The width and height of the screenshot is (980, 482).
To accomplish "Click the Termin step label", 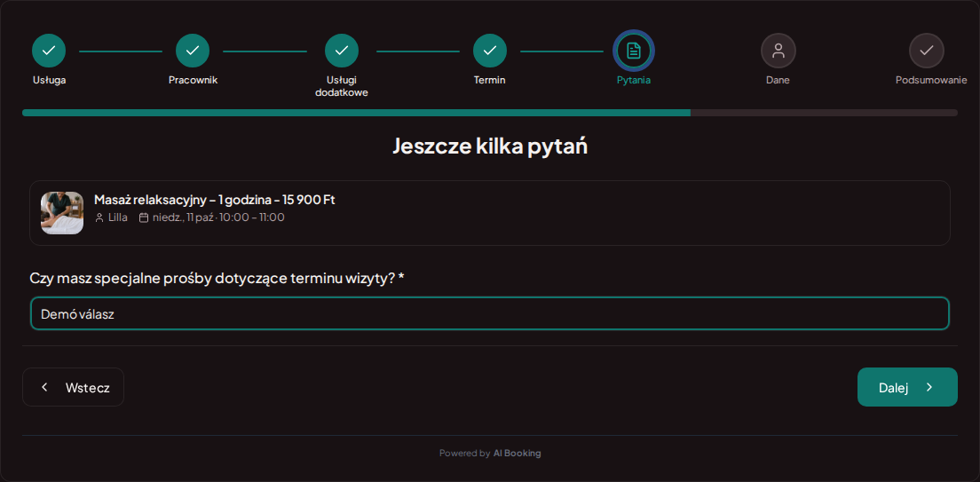I will coord(490,80).
